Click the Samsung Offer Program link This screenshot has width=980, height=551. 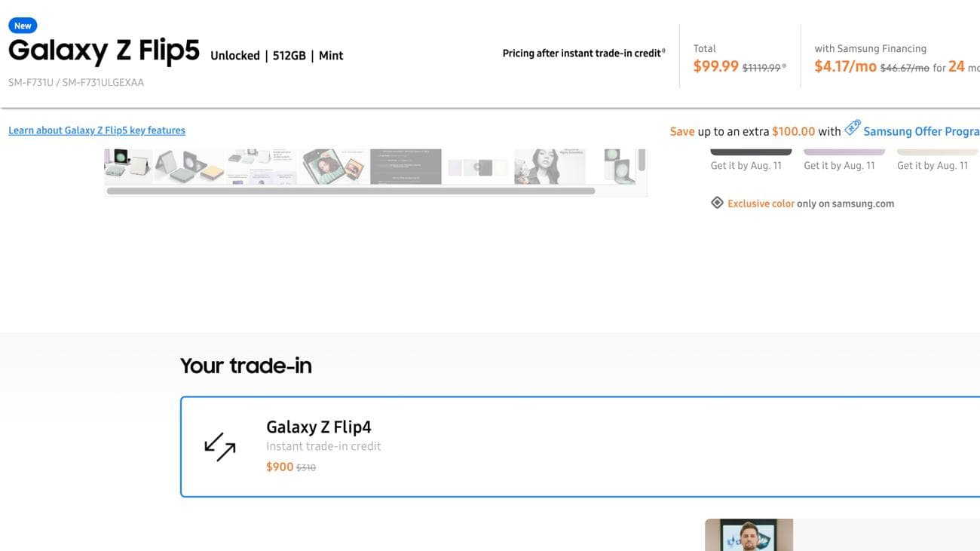921,131
